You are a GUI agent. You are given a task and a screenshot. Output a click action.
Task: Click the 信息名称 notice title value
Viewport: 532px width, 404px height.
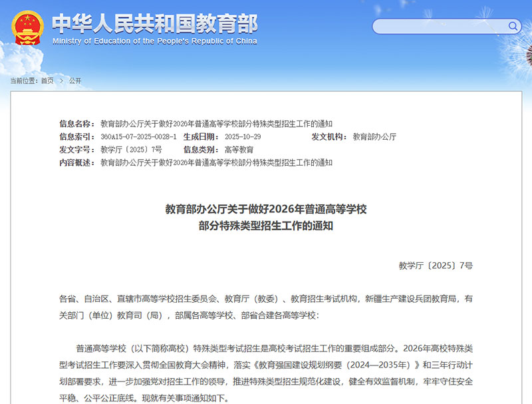tap(216, 124)
